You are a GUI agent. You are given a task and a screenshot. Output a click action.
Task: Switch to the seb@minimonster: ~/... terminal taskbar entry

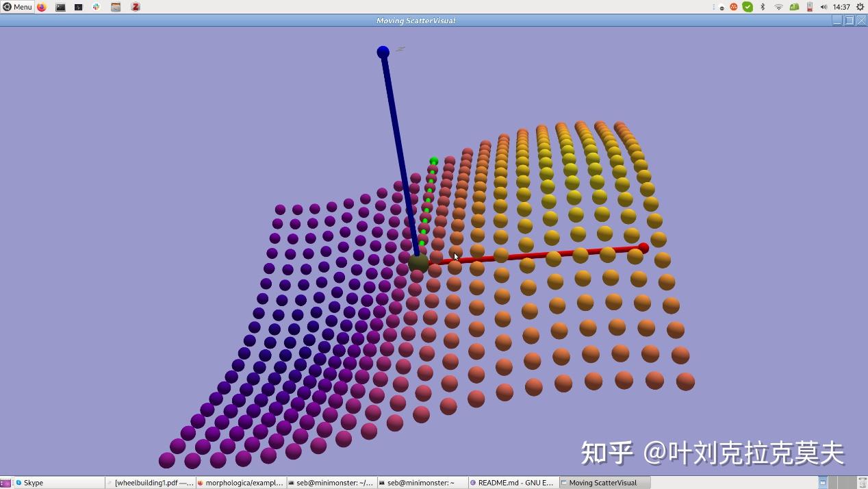coord(331,483)
